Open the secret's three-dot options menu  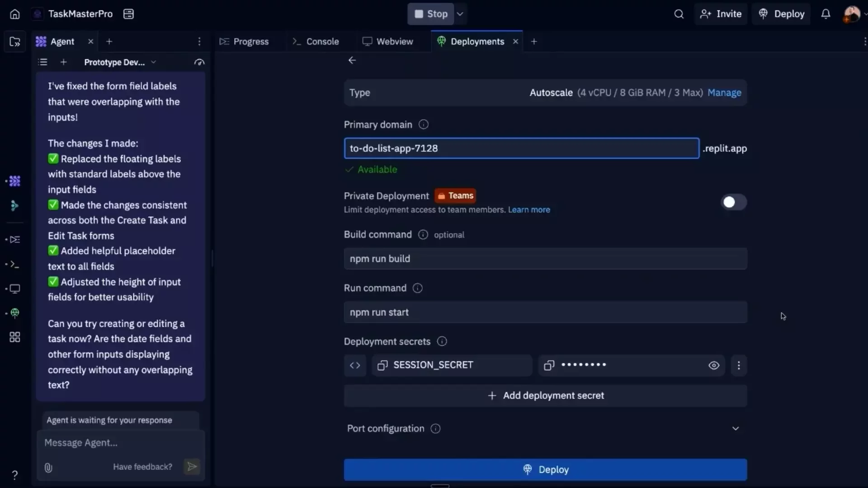tap(739, 365)
